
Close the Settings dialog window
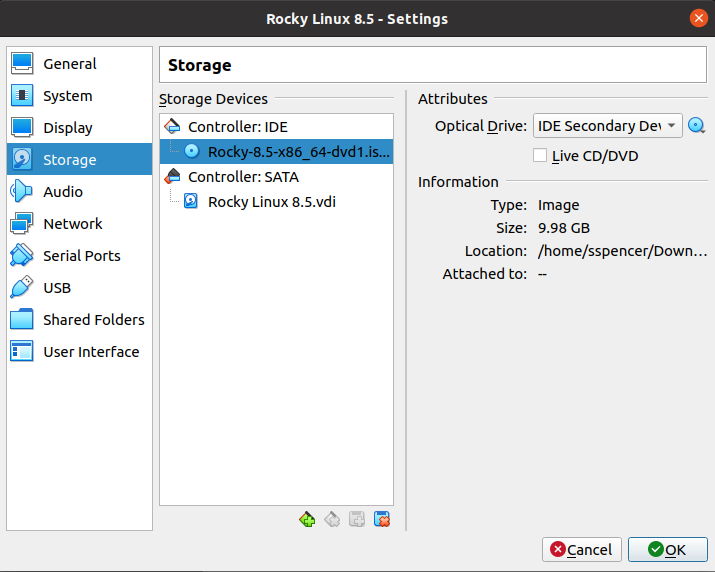[x=698, y=19]
